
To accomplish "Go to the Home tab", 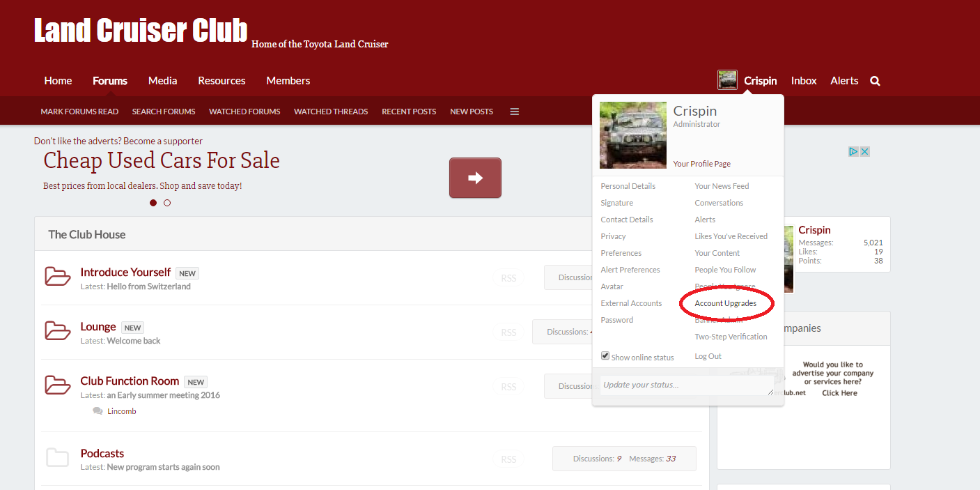I will tap(58, 81).
